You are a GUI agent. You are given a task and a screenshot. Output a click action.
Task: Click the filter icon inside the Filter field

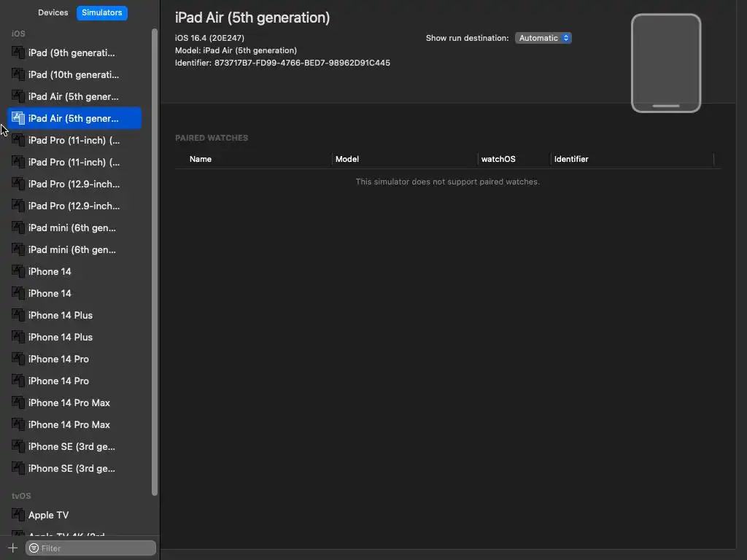pyautogui.click(x=34, y=548)
